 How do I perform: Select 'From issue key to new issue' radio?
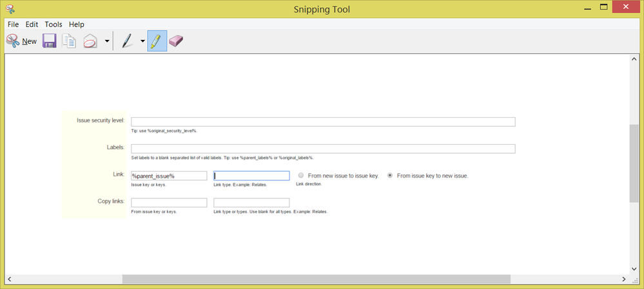(x=390, y=176)
